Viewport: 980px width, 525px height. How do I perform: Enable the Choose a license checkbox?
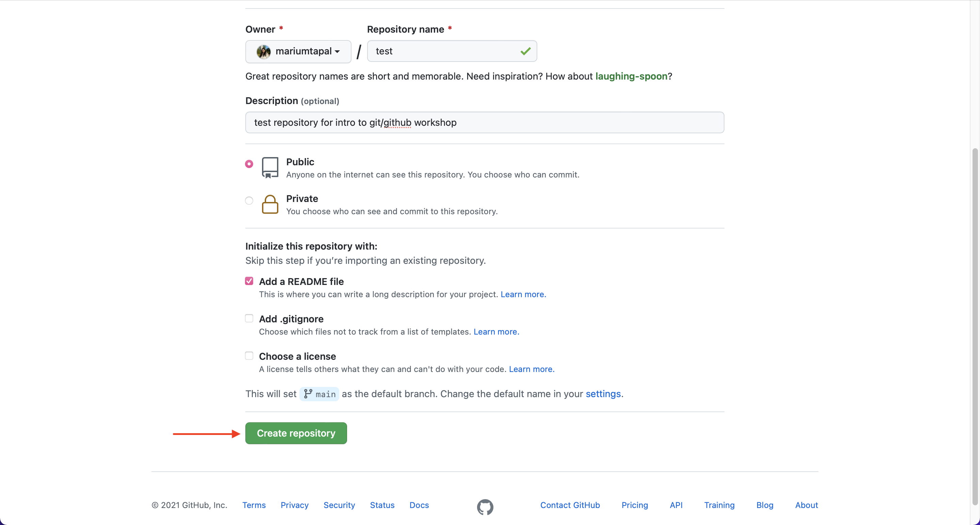click(249, 356)
